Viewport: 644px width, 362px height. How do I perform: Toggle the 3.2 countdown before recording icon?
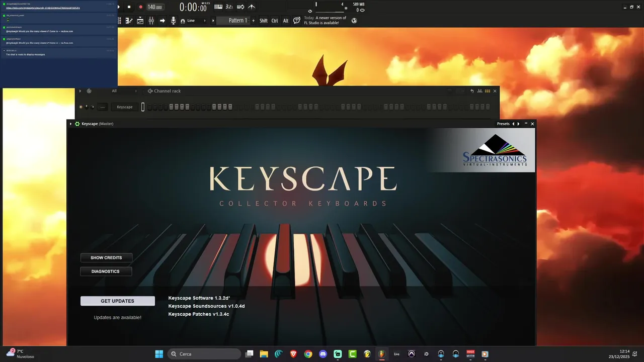229,7
